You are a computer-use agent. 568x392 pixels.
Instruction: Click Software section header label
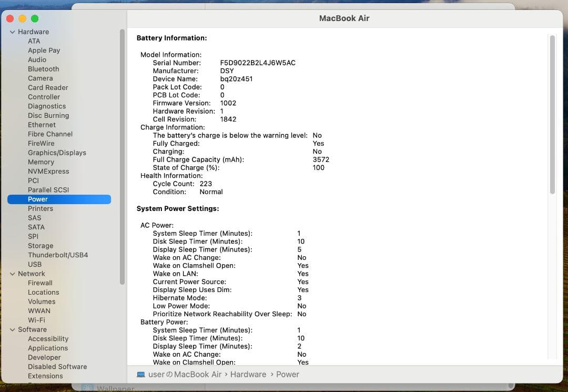pos(32,330)
